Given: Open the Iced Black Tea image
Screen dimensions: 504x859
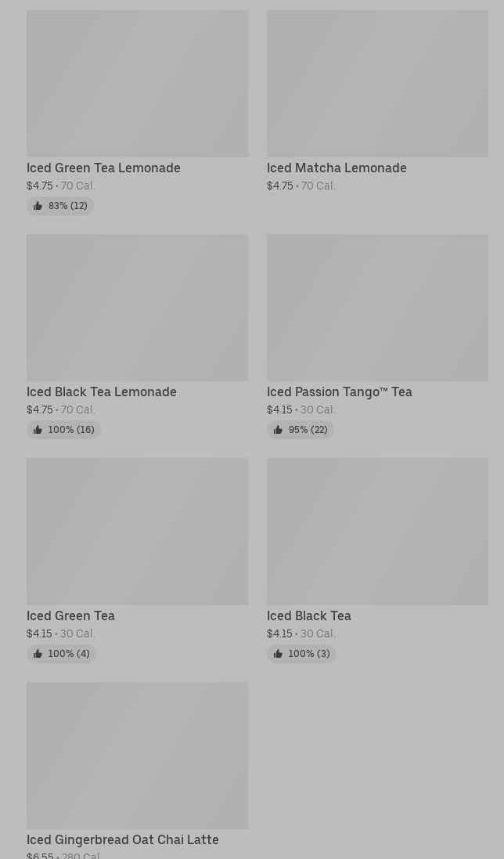Looking at the screenshot, I should pyautogui.click(x=377, y=532).
